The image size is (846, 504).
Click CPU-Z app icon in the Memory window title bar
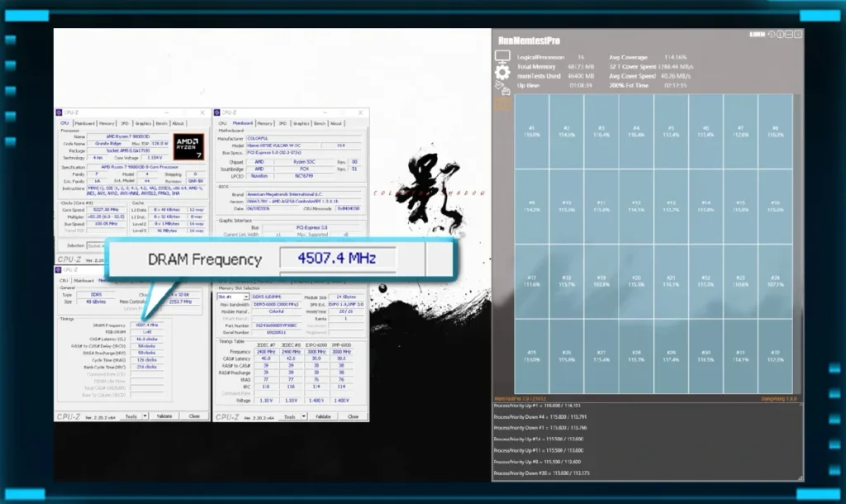point(59,269)
